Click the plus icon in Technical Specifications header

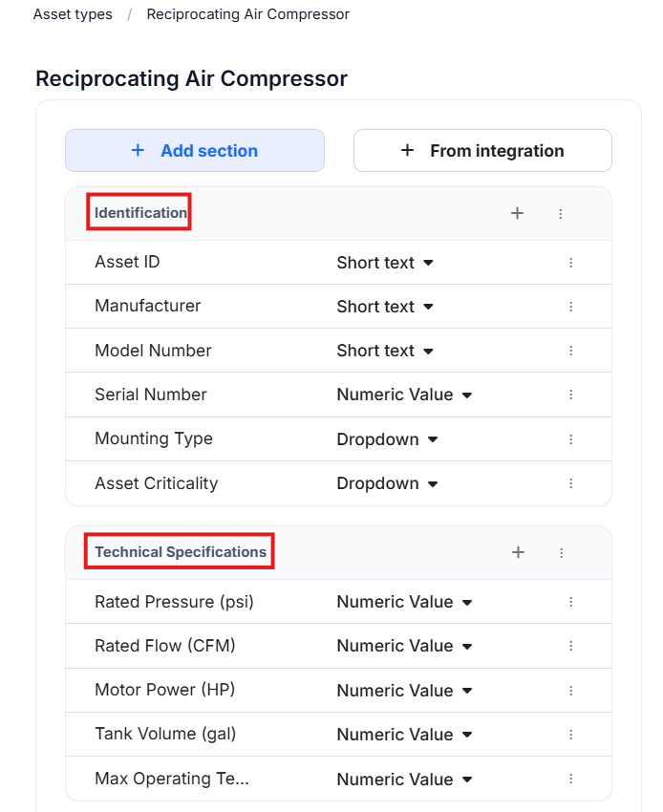(x=519, y=552)
